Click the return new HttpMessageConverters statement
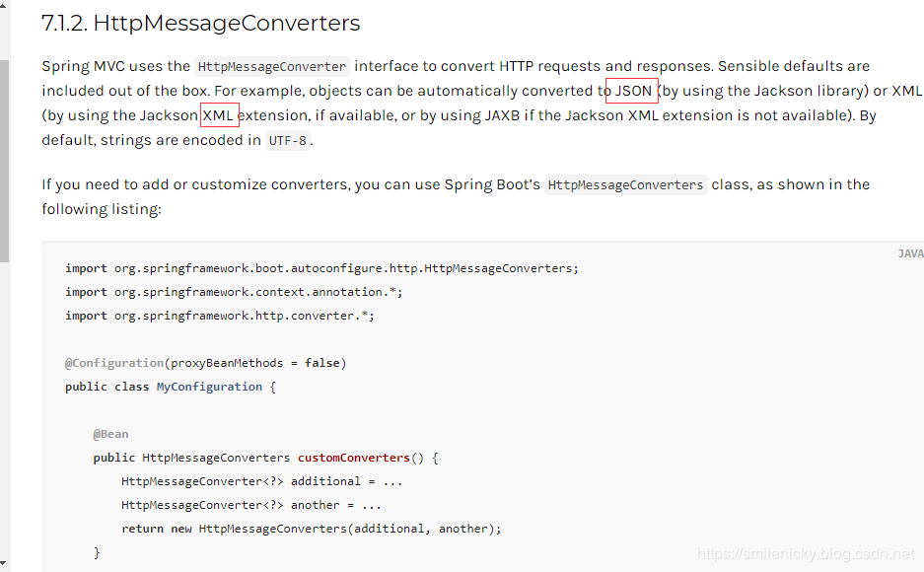 click(311, 529)
